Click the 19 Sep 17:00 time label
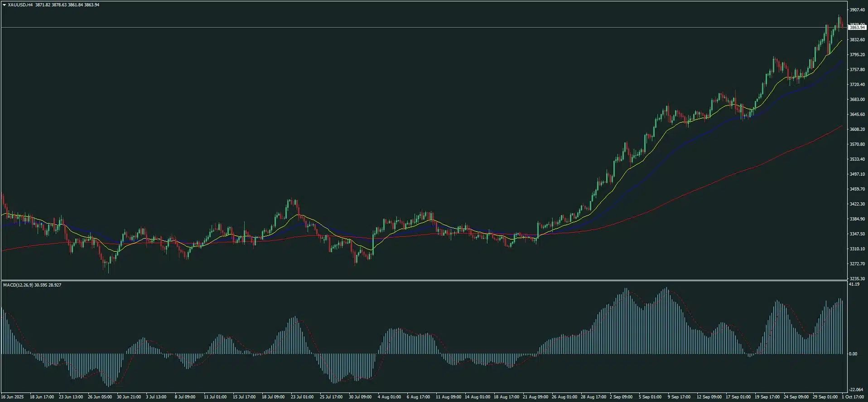Viewport: 868px width, 402px height. tap(767, 397)
